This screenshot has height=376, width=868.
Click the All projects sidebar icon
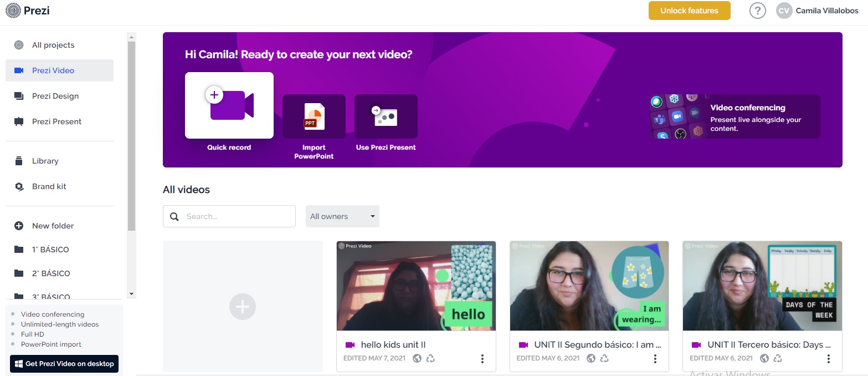pyautogui.click(x=19, y=45)
